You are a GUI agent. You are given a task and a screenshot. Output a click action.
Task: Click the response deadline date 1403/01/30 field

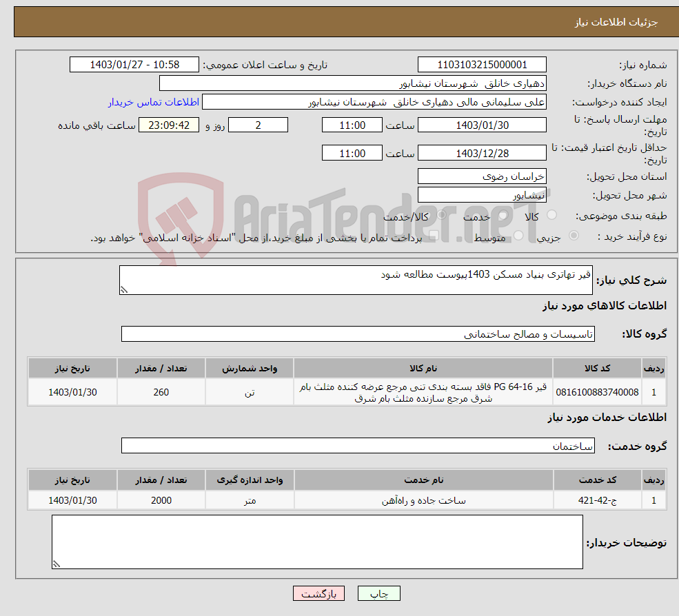(482, 125)
